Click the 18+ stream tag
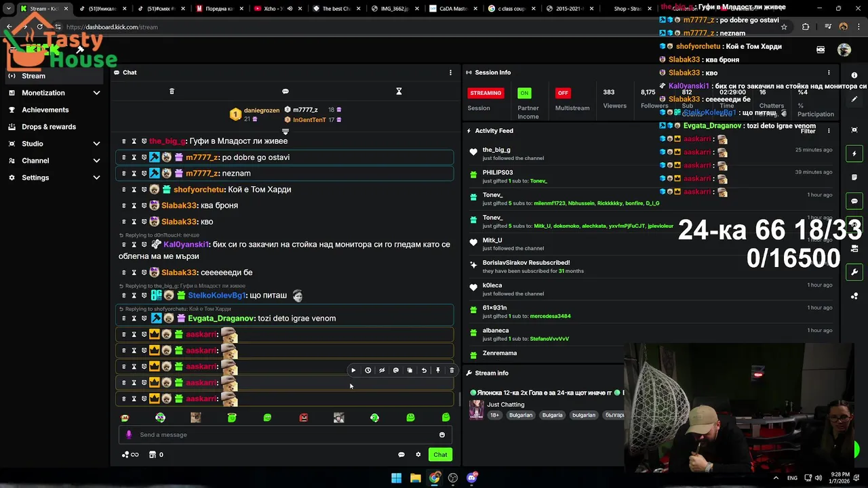 (x=494, y=415)
